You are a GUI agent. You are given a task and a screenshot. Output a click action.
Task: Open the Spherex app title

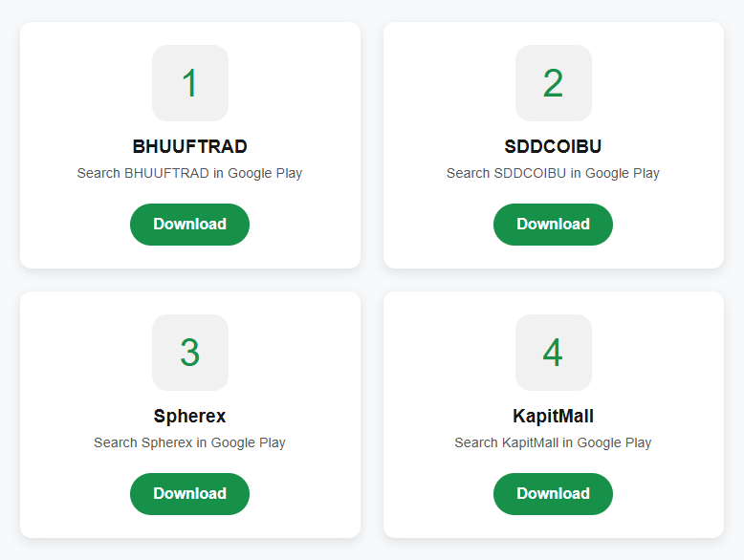click(x=189, y=416)
